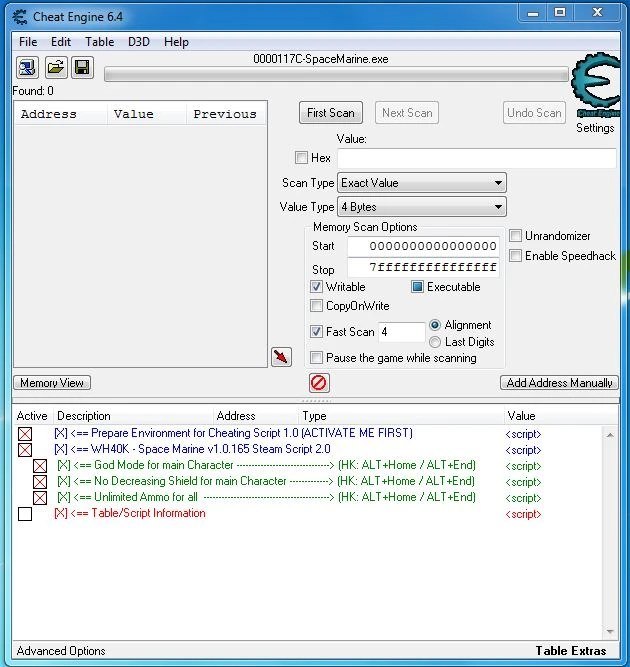Click the Cheat Engine title bar gear icon
The width and height of the screenshot is (630, 667).
[20, 17]
